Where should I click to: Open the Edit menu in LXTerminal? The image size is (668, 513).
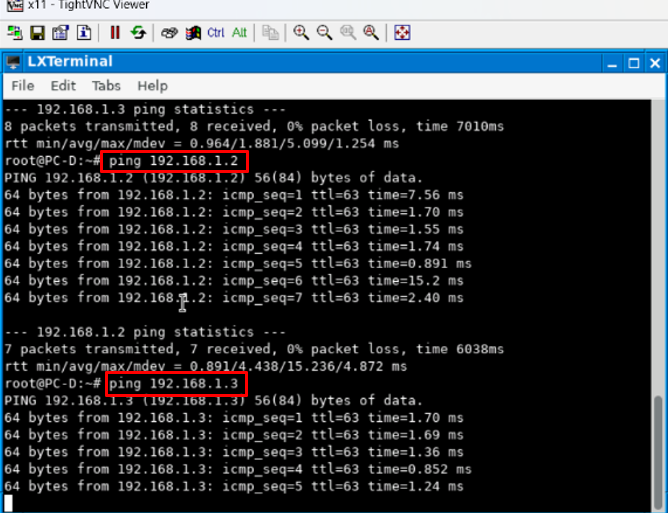(x=63, y=86)
